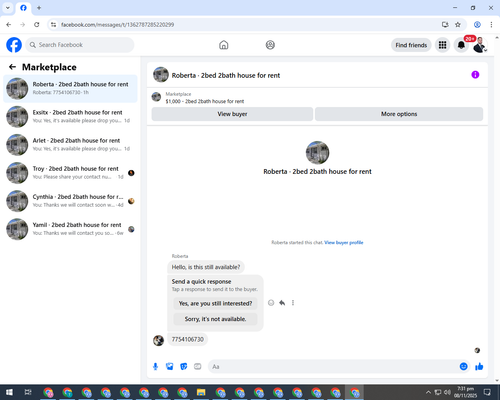Open Roberta's conversation in the chat list
Viewport: 500px width, 400px height.
click(70, 88)
